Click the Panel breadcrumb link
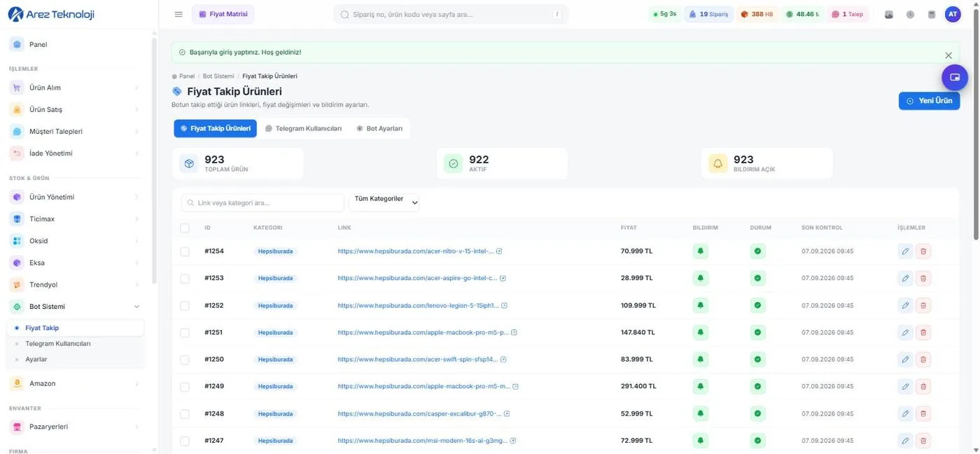The width and height of the screenshot is (980, 454). click(186, 76)
